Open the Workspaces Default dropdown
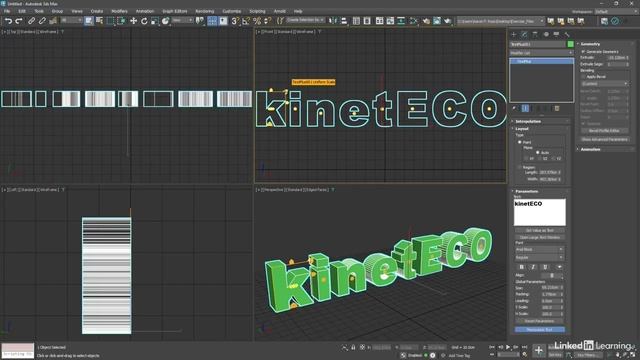640x360 pixels. point(615,11)
